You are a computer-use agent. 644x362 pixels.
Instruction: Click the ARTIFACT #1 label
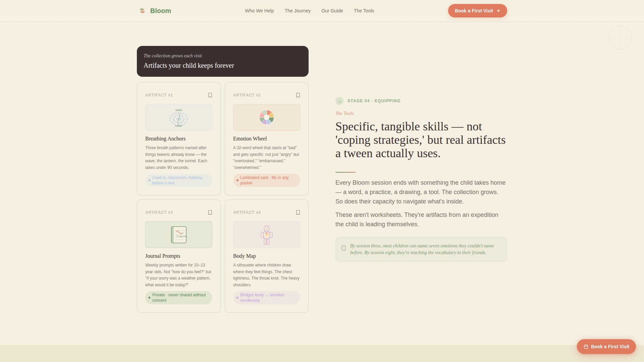[159, 95]
